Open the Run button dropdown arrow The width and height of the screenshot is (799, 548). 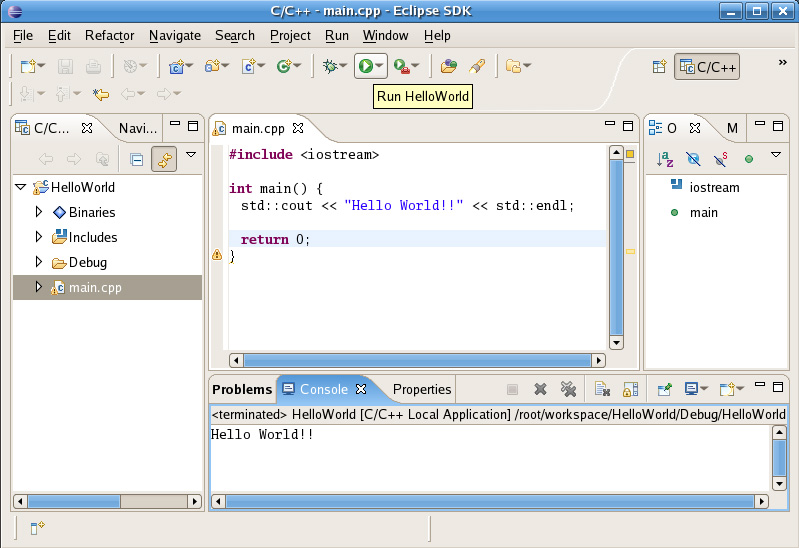pyautogui.click(x=380, y=67)
